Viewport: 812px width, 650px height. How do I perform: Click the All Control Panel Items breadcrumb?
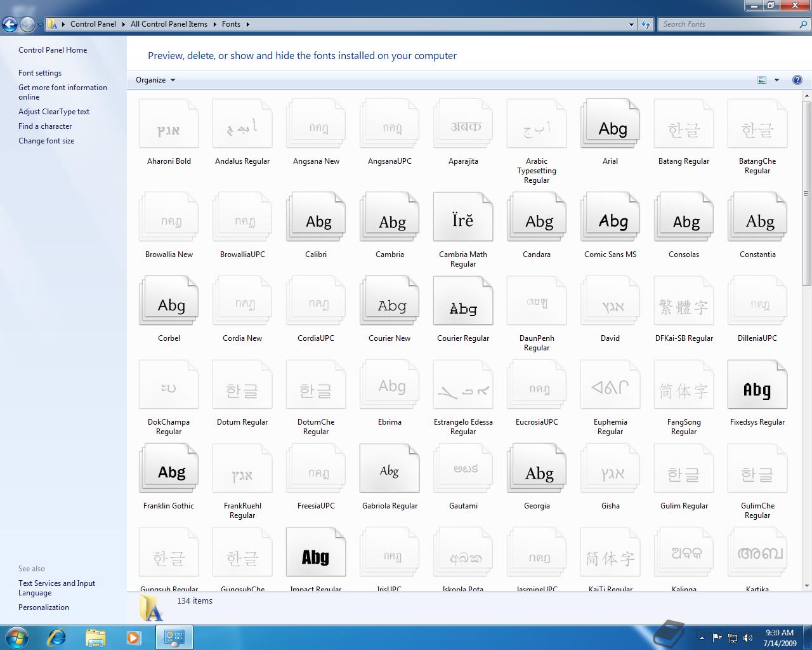click(169, 24)
